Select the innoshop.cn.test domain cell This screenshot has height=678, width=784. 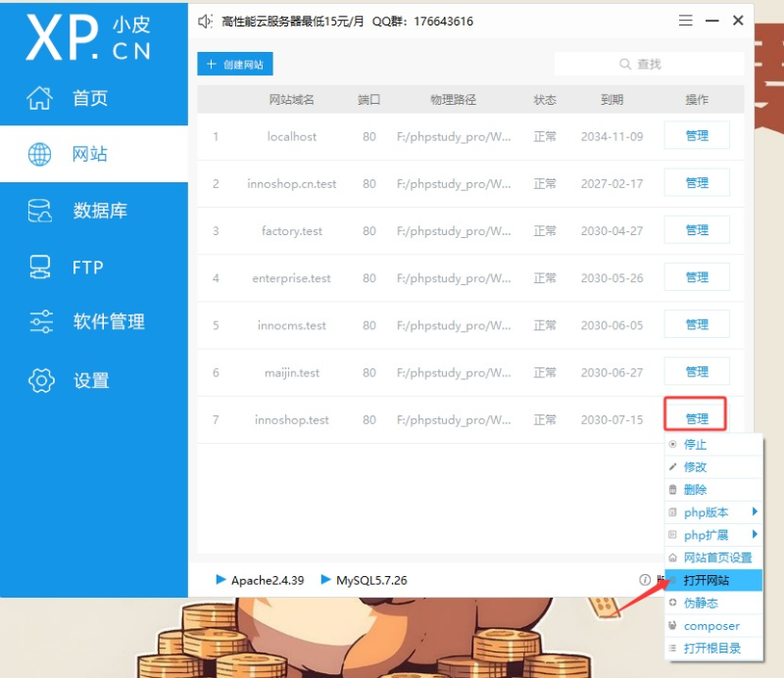pyautogui.click(x=291, y=183)
